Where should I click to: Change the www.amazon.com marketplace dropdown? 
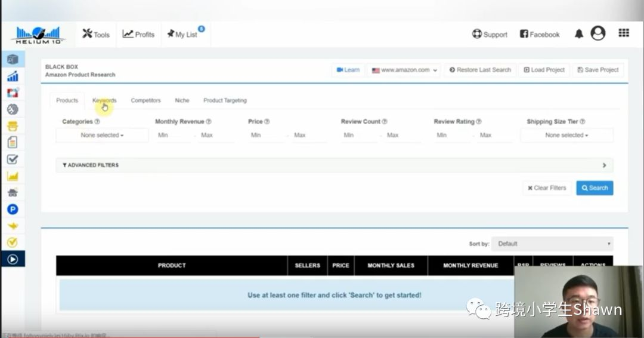tap(404, 70)
